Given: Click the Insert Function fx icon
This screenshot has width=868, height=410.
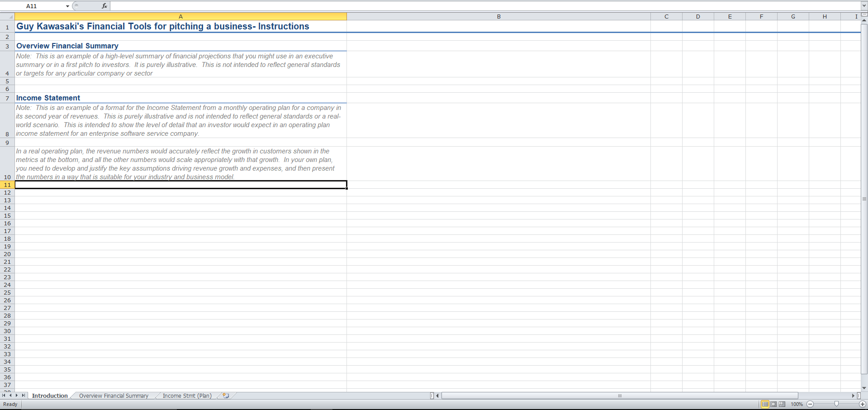Looking at the screenshot, I should point(104,6).
